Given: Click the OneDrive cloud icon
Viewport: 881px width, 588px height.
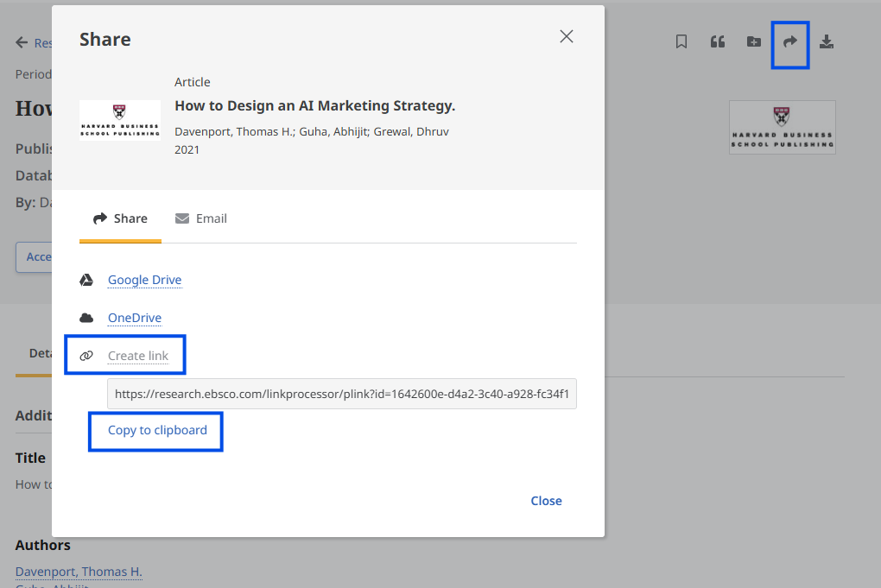Looking at the screenshot, I should [x=86, y=318].
